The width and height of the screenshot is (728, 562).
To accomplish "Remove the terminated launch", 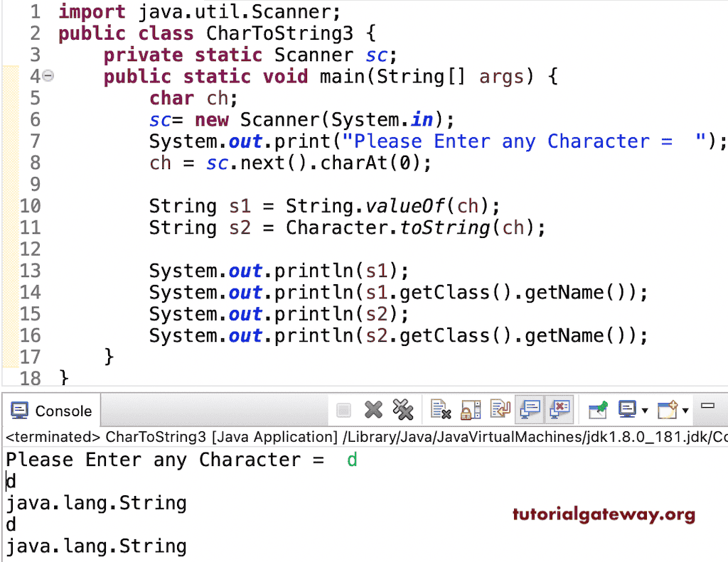I will coord(373,410).
